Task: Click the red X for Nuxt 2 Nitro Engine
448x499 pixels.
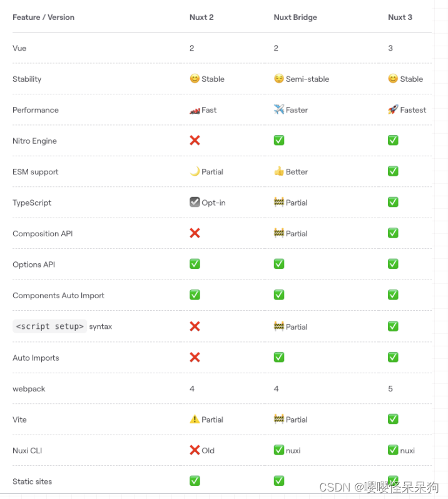Action: (195, 140)
